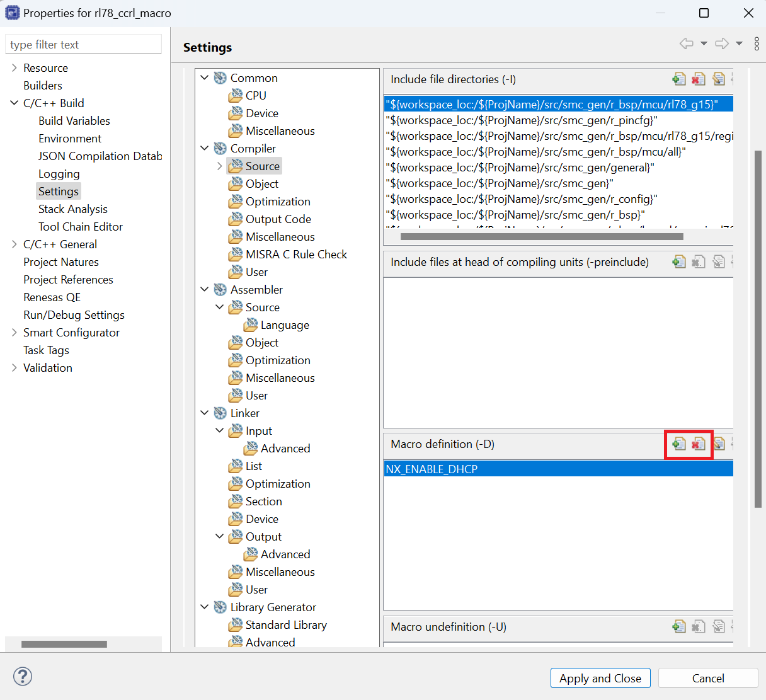Open Compiler Optimization settings
Viewport: 766px width, 700px height.
278,202
